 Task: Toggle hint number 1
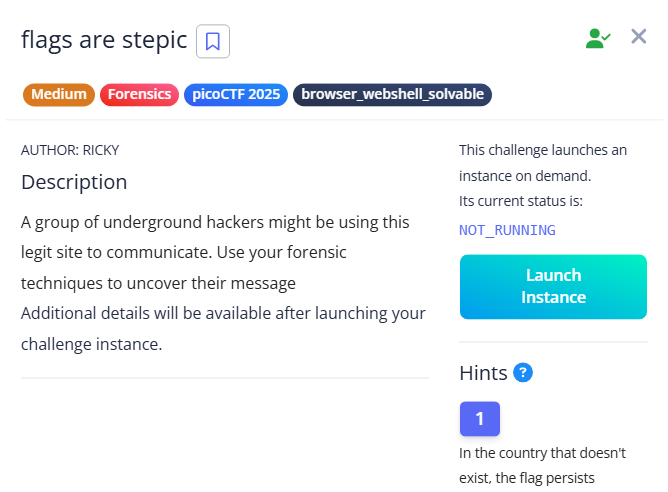tap(480, 419)
